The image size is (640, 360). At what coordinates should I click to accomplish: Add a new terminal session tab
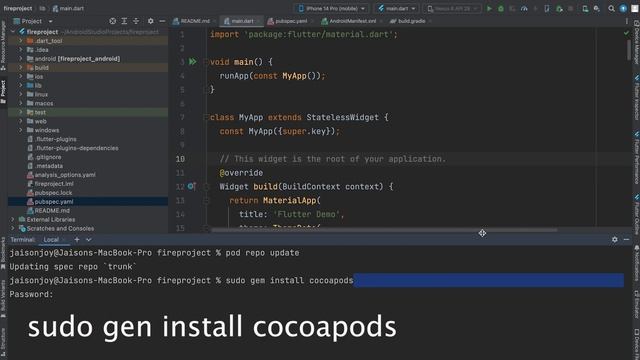point(77,240)
